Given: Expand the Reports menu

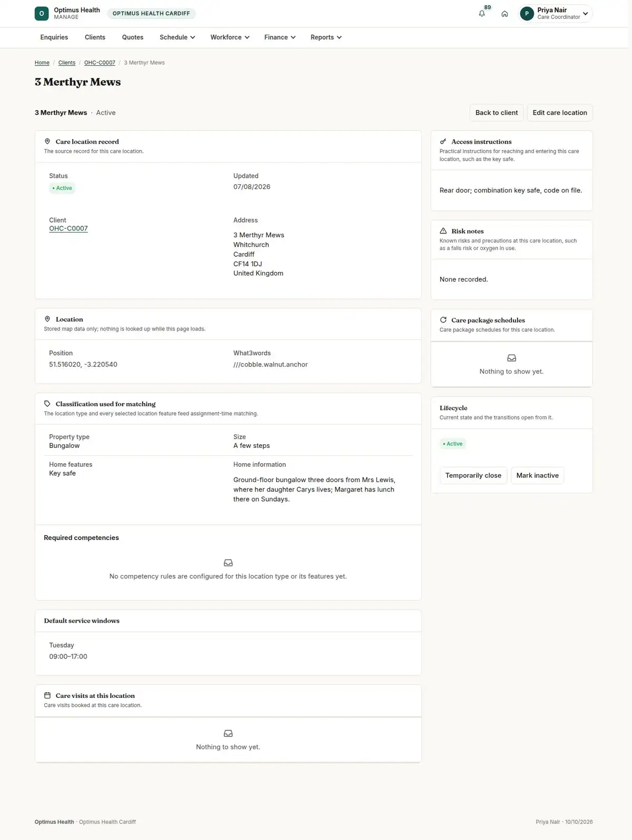Looking at the screenshot, I should point(326,37).
